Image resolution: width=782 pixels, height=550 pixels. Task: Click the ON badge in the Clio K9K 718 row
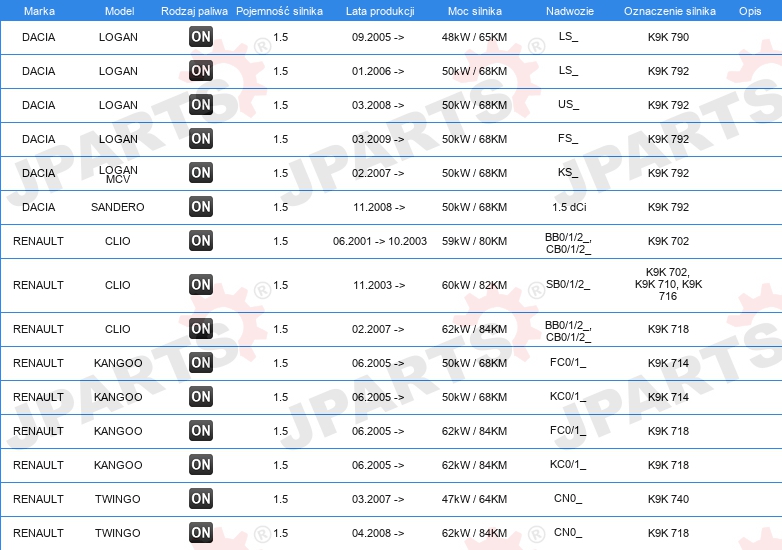tap(201, 329)
